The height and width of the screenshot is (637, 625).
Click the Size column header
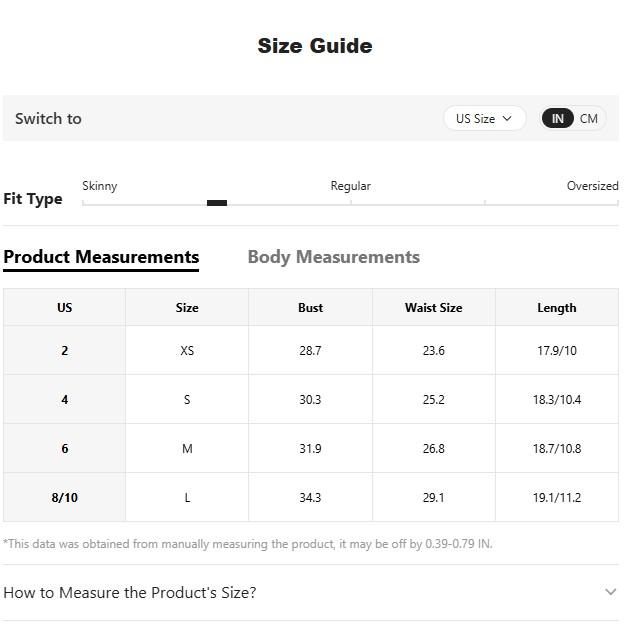click(187, 308)
